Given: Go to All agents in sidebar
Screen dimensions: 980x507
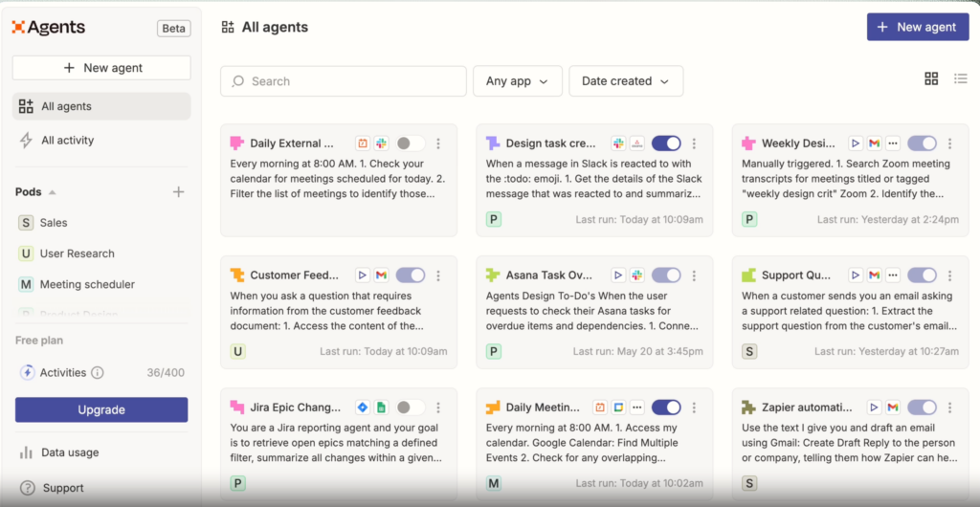Looking at the screenshot, I should point(101,106).
